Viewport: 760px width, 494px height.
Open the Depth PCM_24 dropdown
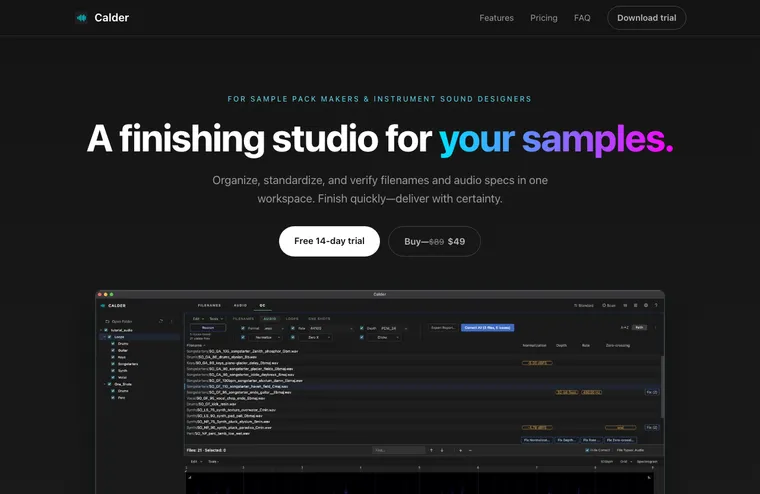394,328
